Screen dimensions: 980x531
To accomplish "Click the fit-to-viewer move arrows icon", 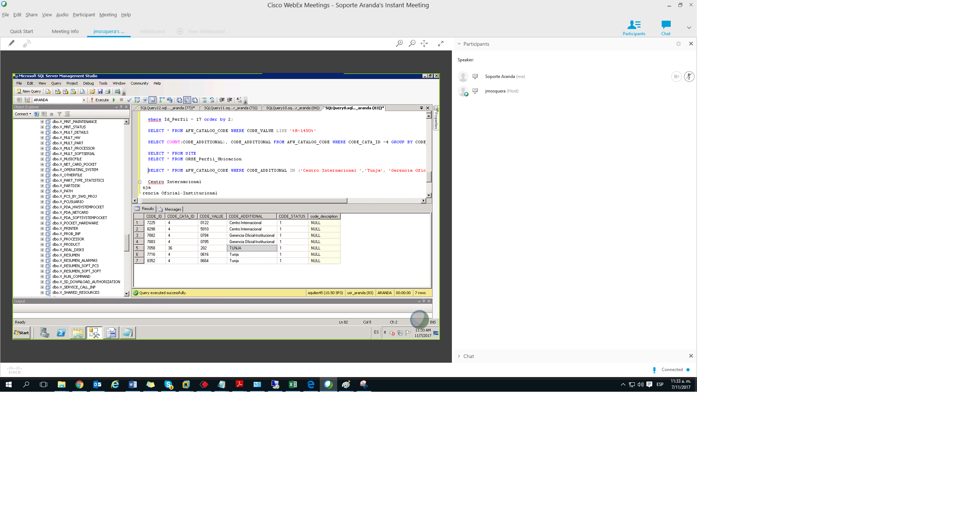I will [424, 44].
